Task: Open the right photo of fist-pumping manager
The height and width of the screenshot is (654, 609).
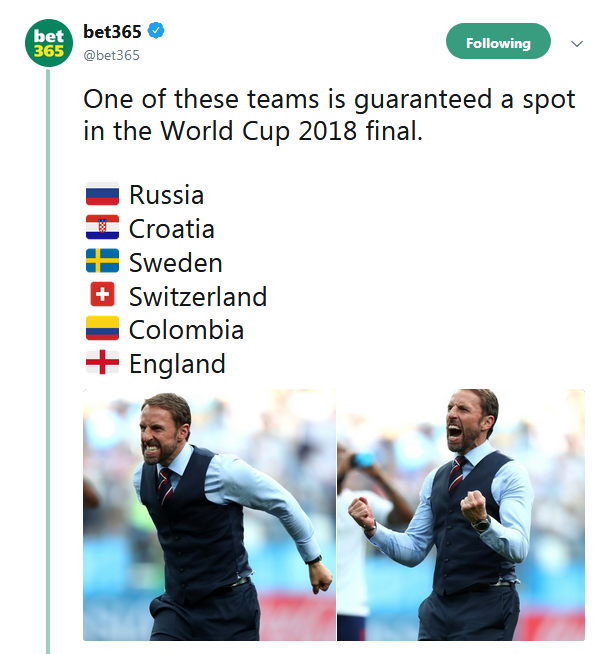Action: point(461,515)
